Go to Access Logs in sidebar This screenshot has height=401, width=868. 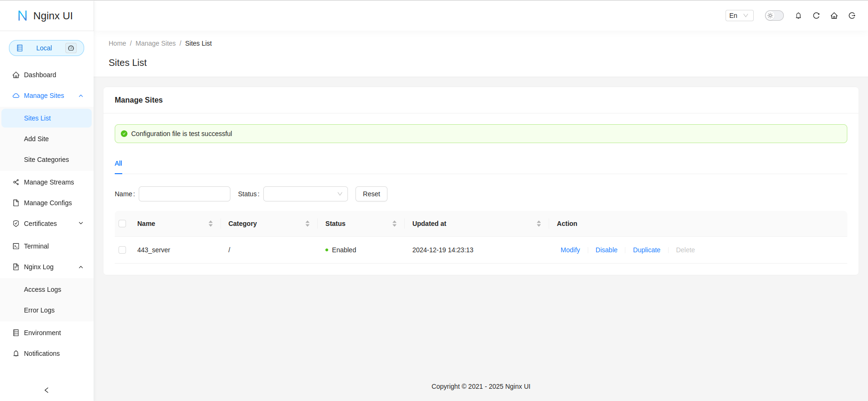point(42,289)
